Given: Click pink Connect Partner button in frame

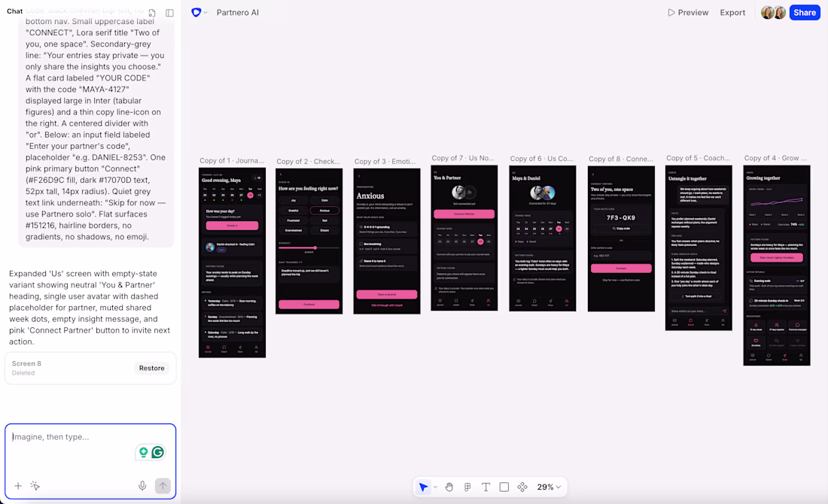Looking at the screenshot, I should (464, 214).
